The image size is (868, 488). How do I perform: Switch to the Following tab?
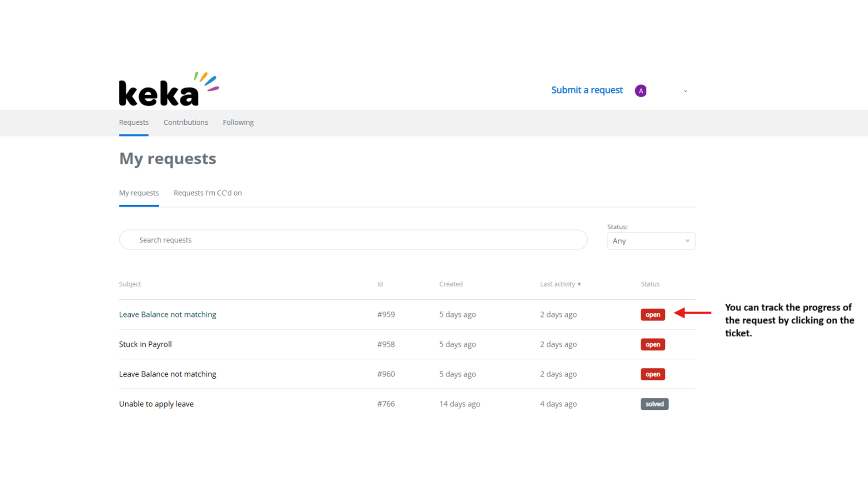pyautogui.click(x=238, y=122)
